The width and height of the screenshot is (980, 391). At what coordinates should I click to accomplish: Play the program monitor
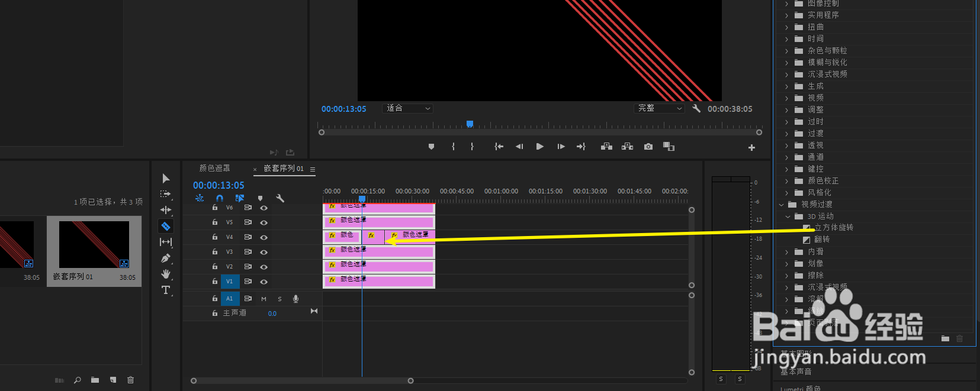pos(540,147)
